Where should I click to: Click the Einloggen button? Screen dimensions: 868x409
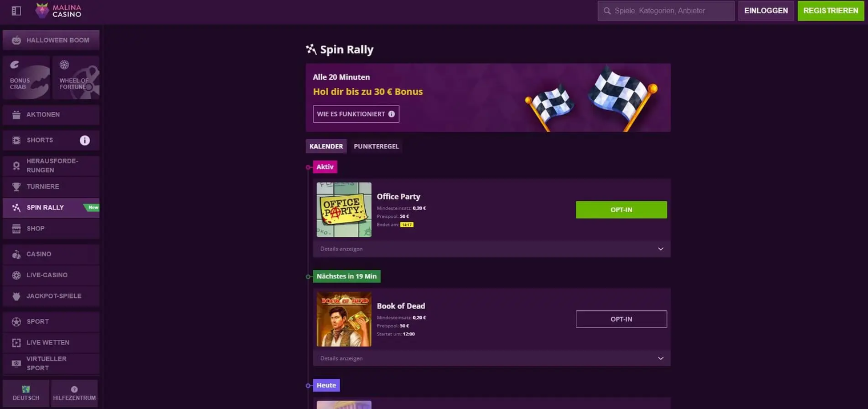[x=766, y=11]
